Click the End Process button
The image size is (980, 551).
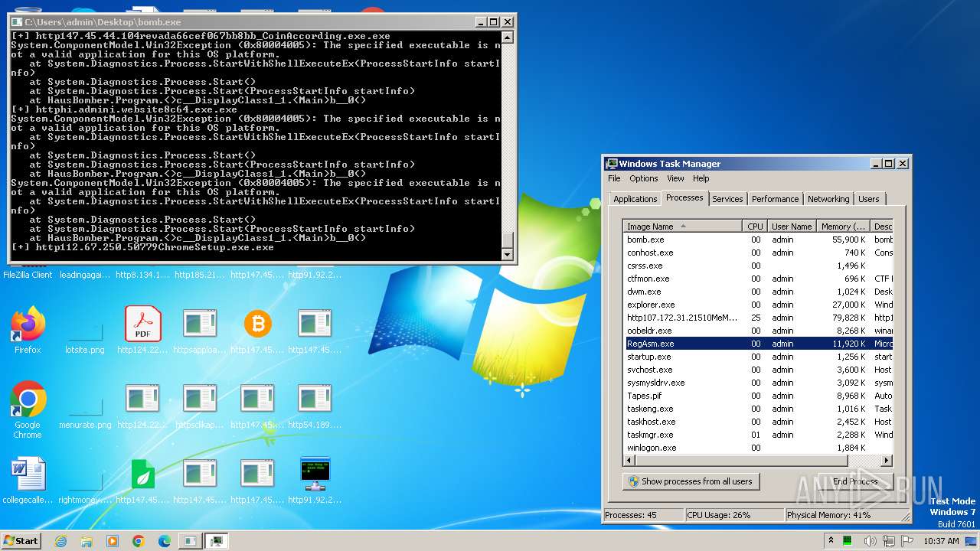click(x=856, y=481)
